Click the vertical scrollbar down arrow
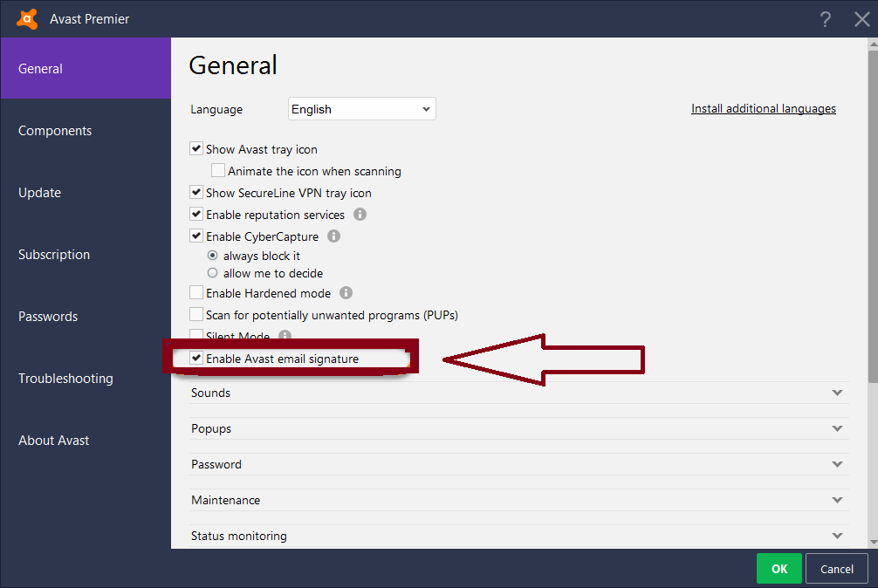Image resolution: width=878 pixels, height=588 pixels. [873, 542]
